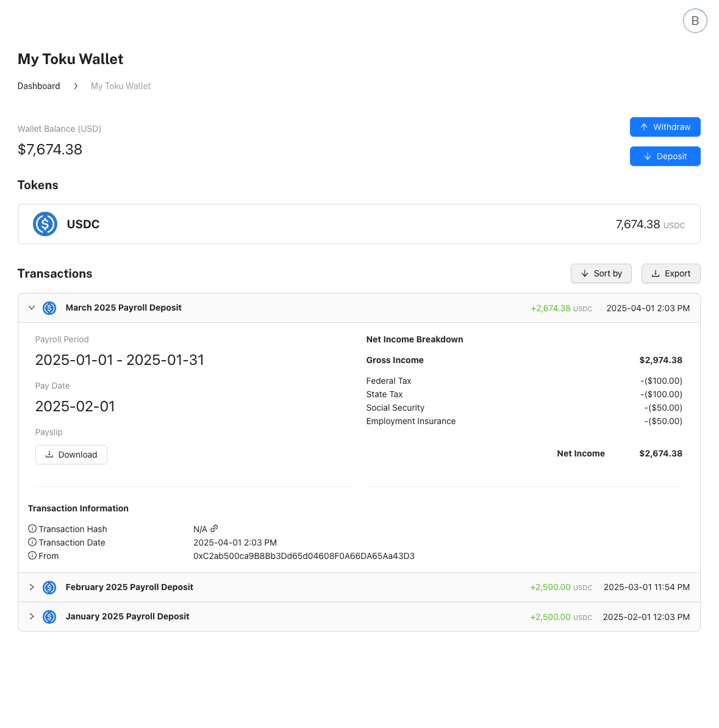
Task: Download the payslip
Action: point(71,455)
